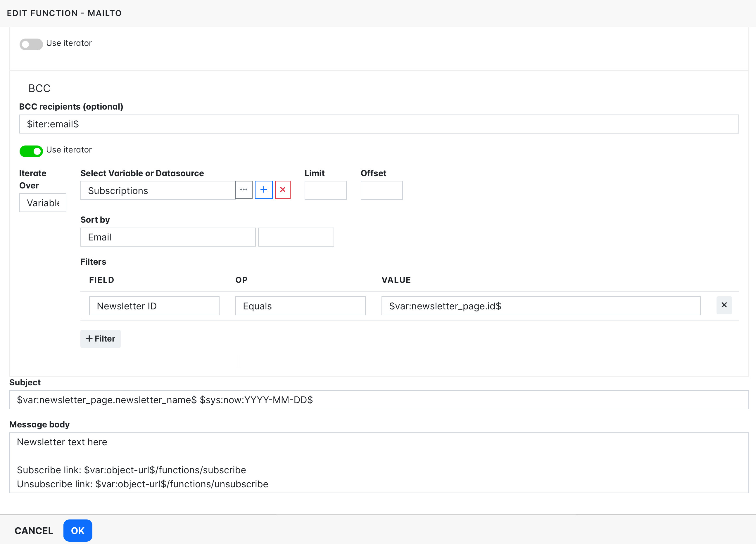Viewport: 756px width, 544px height.
Task: Click the Limit input field
Action: [325, 190]
